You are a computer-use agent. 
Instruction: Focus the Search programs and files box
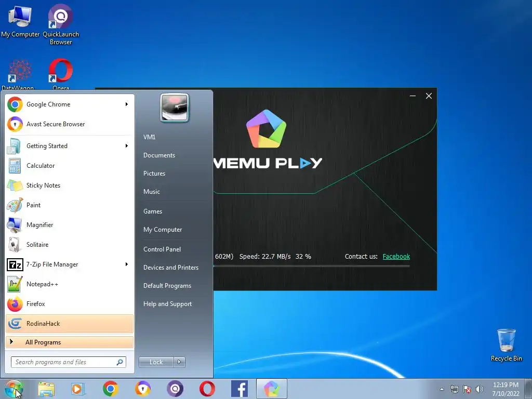(x=69, y=362)
